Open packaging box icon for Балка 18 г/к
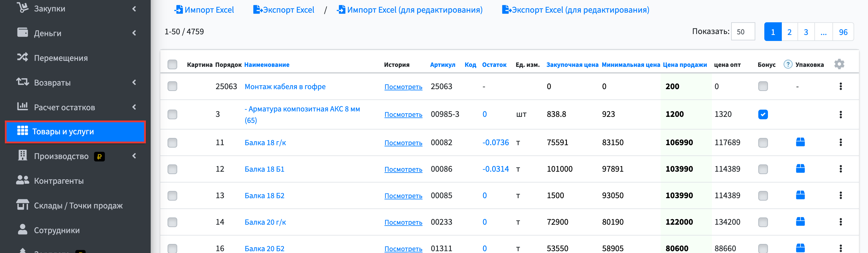This screenshot has height=253, width=868. point(800,142)
